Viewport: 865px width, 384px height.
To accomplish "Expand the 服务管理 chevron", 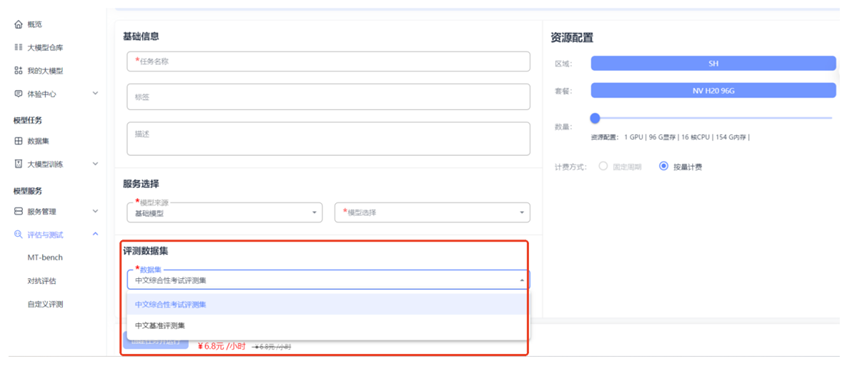I will point(95,211).
